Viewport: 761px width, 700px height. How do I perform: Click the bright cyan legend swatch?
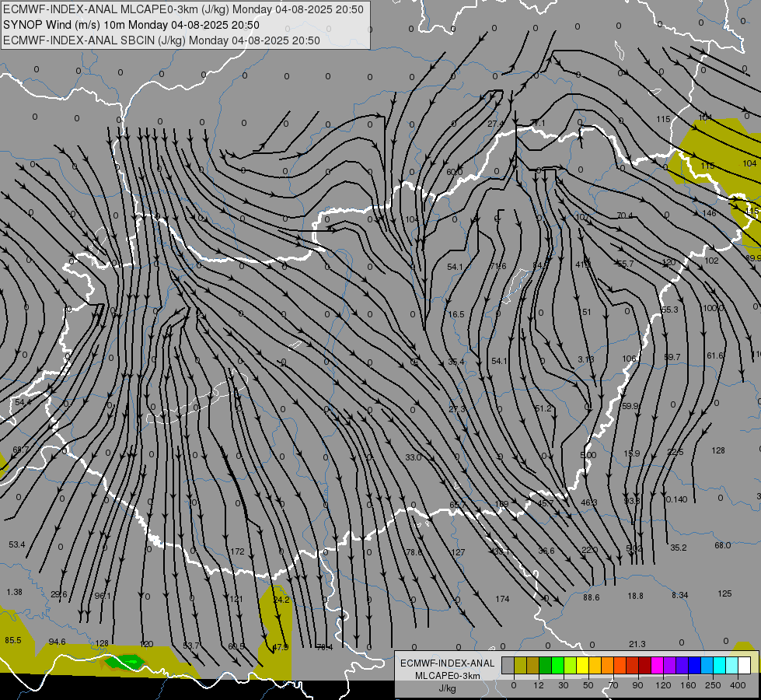coord(719,665)
